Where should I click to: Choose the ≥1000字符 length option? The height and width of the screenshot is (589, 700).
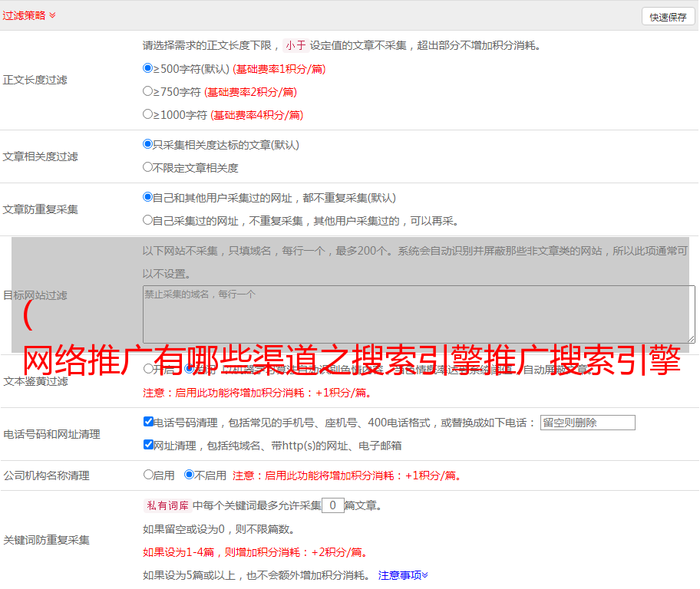[x=148, y=114]
